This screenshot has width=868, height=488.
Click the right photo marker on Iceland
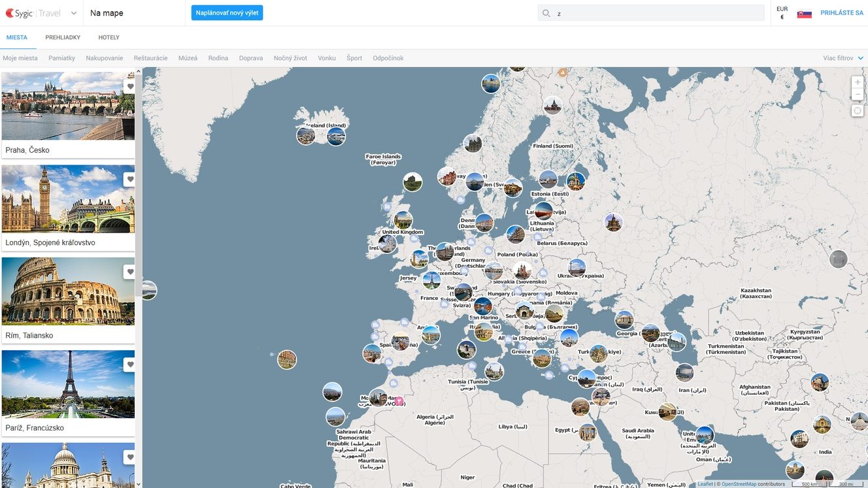click(x=336, y=137)
